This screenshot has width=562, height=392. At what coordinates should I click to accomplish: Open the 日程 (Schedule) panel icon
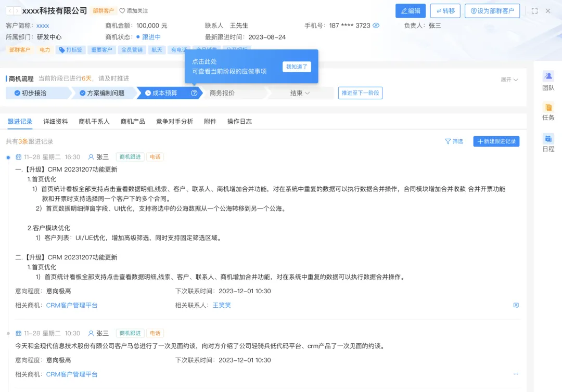click(548, 139)
